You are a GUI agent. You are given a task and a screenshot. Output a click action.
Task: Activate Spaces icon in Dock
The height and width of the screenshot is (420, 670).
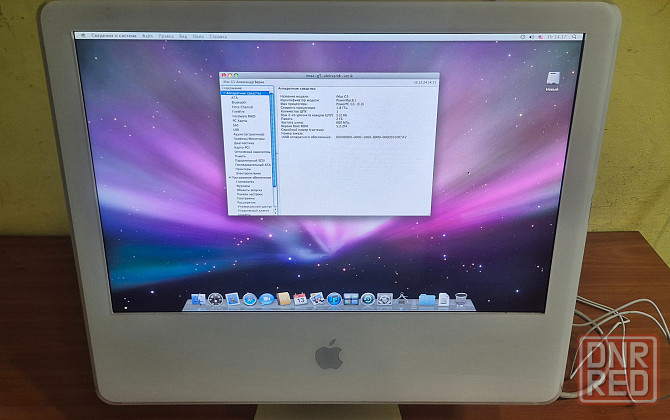coord(351,299)
